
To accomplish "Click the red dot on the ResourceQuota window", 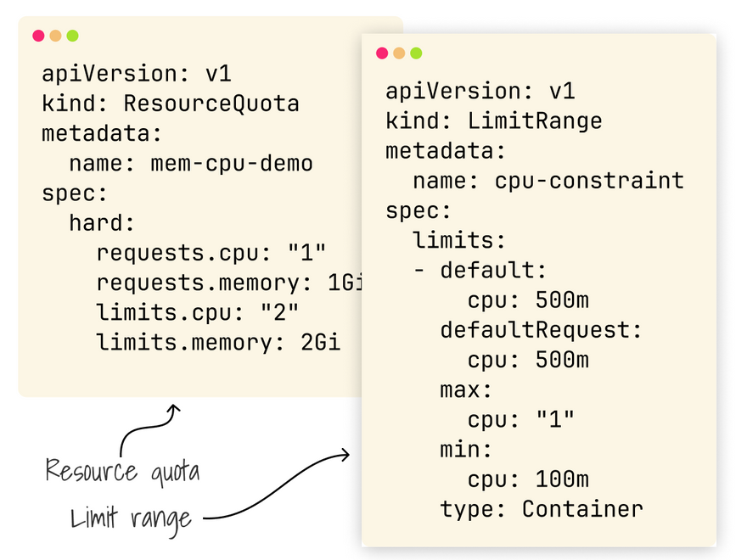I will (x=38, y=36).
